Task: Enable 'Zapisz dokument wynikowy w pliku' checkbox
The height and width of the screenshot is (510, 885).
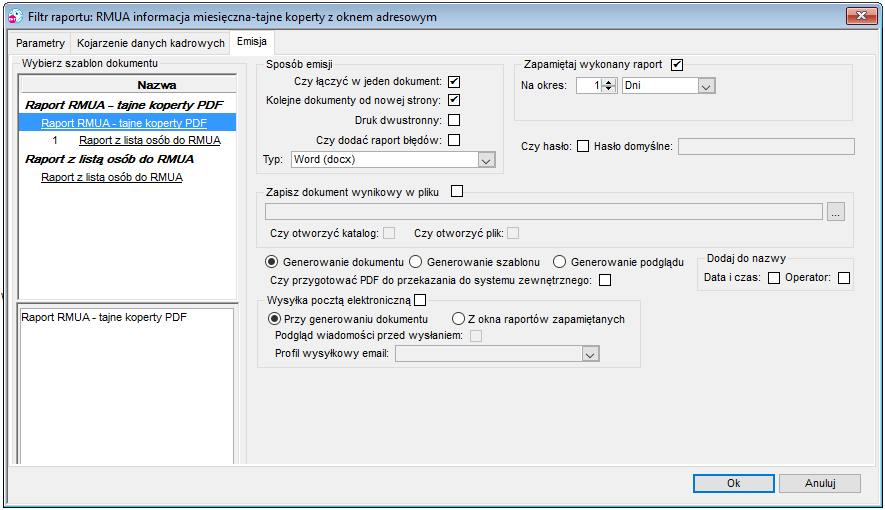Action: [x=457, y=191]
